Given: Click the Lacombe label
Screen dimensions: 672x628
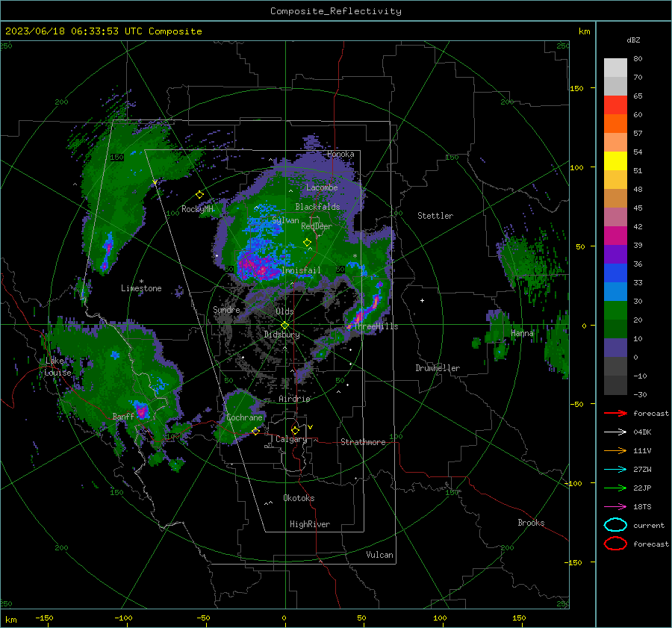Looking at the screenshot, I should [322, 187].
